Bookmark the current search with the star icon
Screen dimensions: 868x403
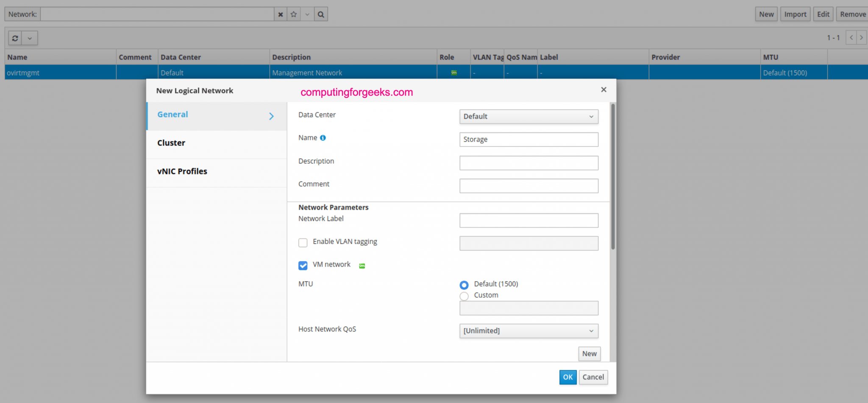(294, 14)
